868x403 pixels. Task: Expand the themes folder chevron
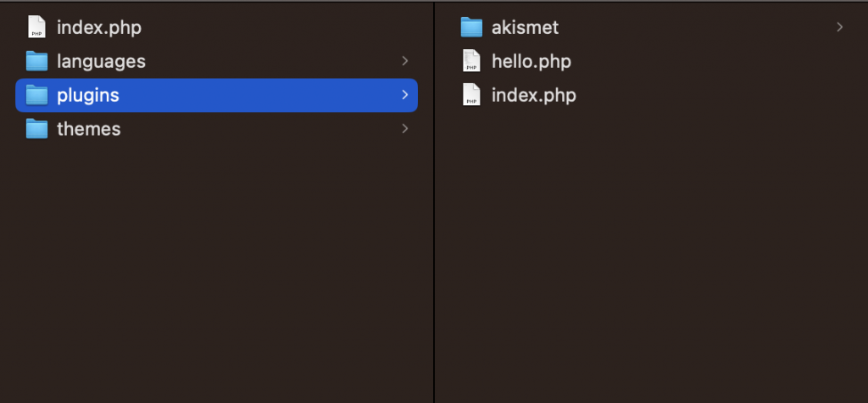tap(405, 129)
